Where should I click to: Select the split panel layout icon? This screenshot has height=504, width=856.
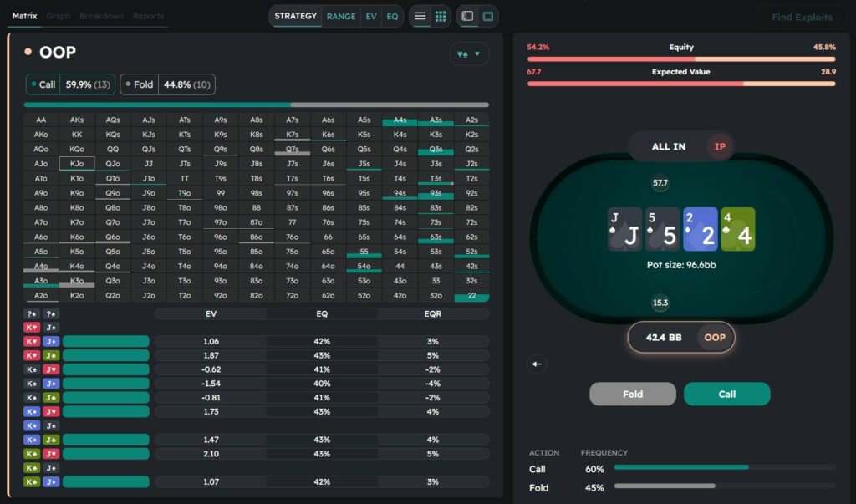click(x=467, y=16)
